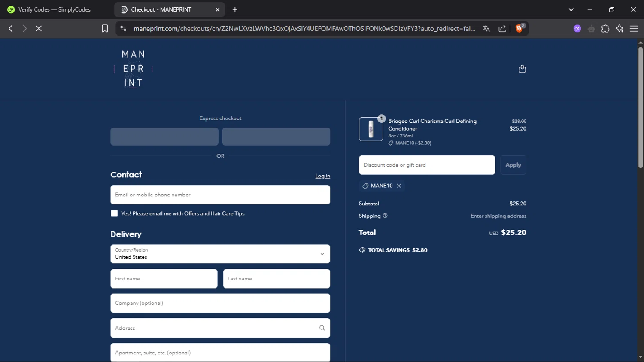Bookmark this page
This screenshot has width=644, height=362.
[x=105, y=28]
